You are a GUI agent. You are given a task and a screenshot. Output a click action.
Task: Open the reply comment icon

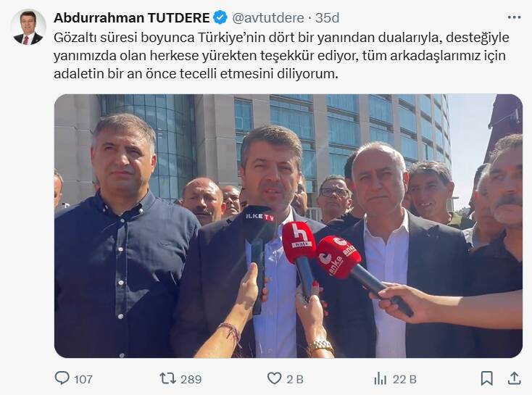tap(62, 378)
